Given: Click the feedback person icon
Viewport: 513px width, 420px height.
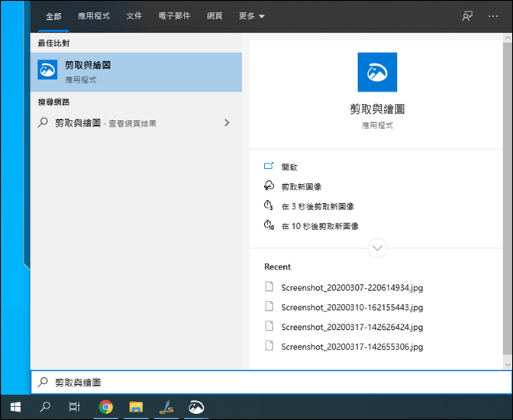Looking at the screenshot, I should point(467,16).
